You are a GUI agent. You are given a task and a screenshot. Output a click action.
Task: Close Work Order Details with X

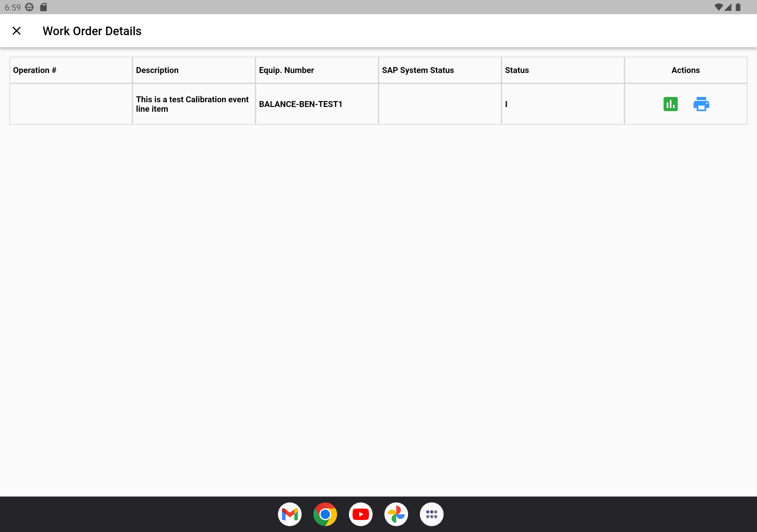(x=17, y=31)
